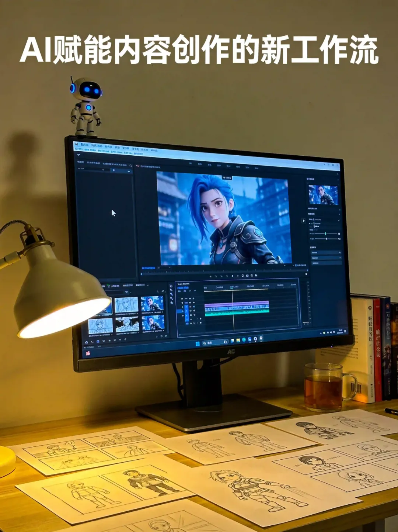Click the highlighted blue timecode in the timeline header
Image resolution: width=398 pixels, height=532 pixels.
[183, 288]
